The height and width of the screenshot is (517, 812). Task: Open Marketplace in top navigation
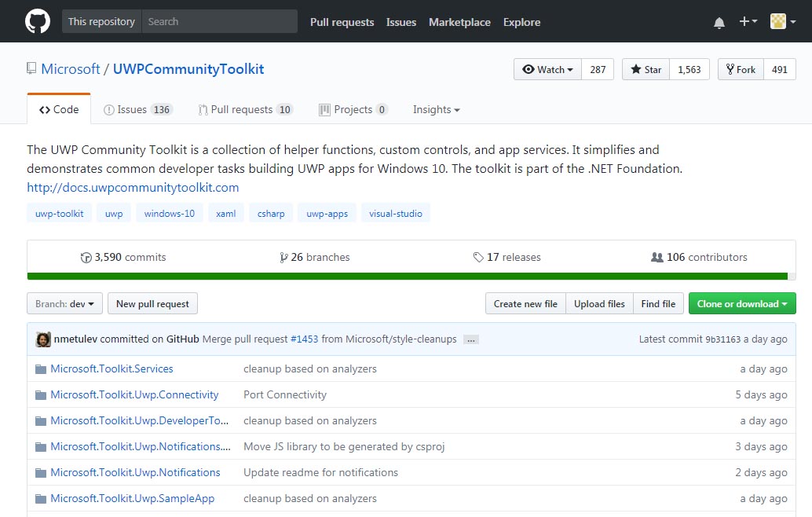pos(459,22)
